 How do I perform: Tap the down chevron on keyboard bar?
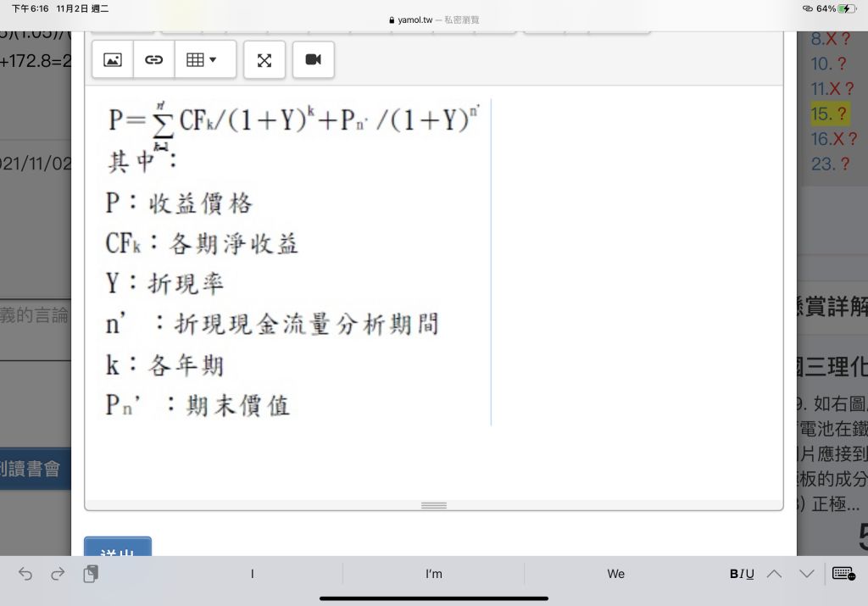coord(806,574)
